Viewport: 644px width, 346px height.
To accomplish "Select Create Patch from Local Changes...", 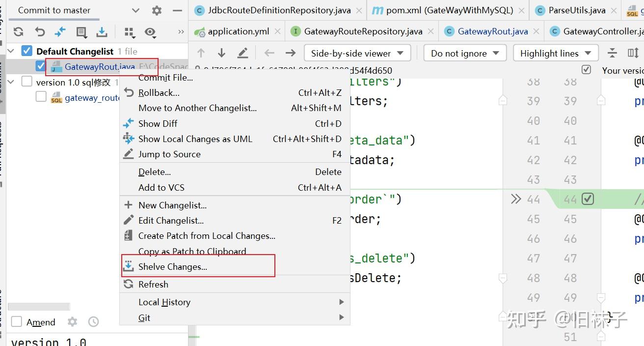I will [x=235, y=235].
